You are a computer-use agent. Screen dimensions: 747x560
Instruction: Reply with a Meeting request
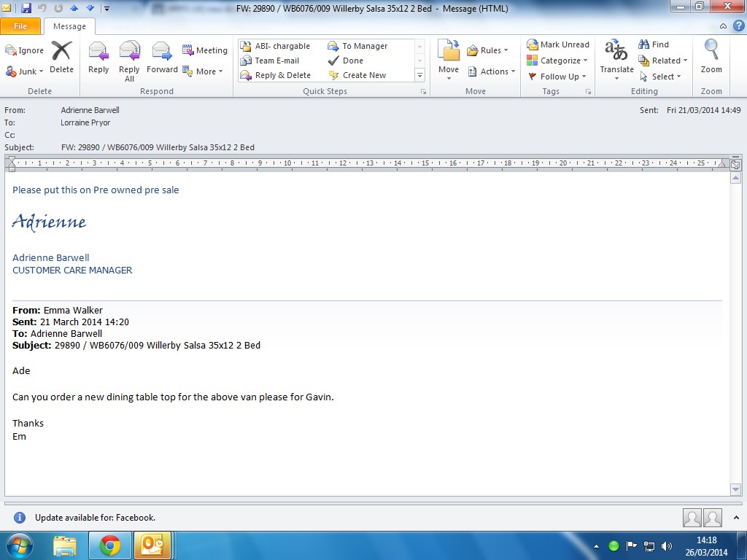point(204,50)
